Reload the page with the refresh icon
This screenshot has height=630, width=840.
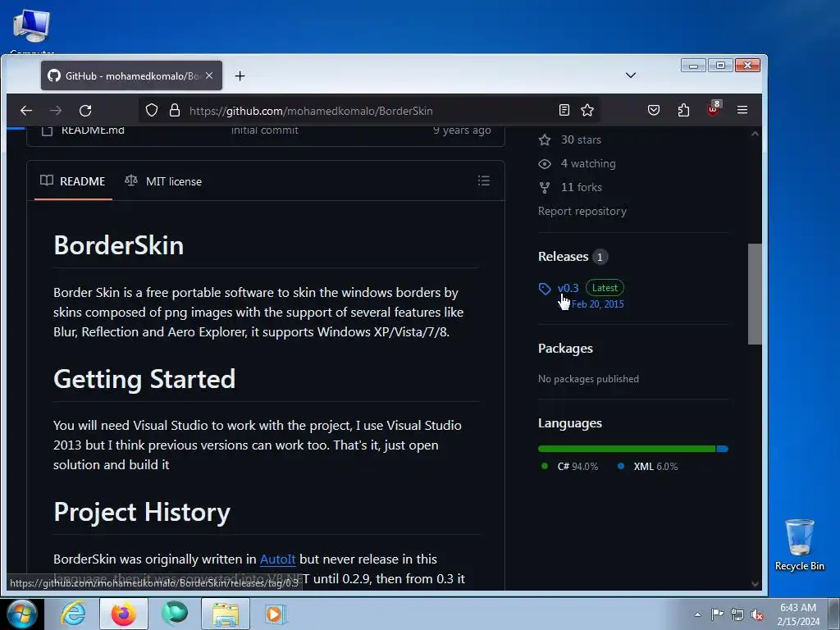click(85, 111)
